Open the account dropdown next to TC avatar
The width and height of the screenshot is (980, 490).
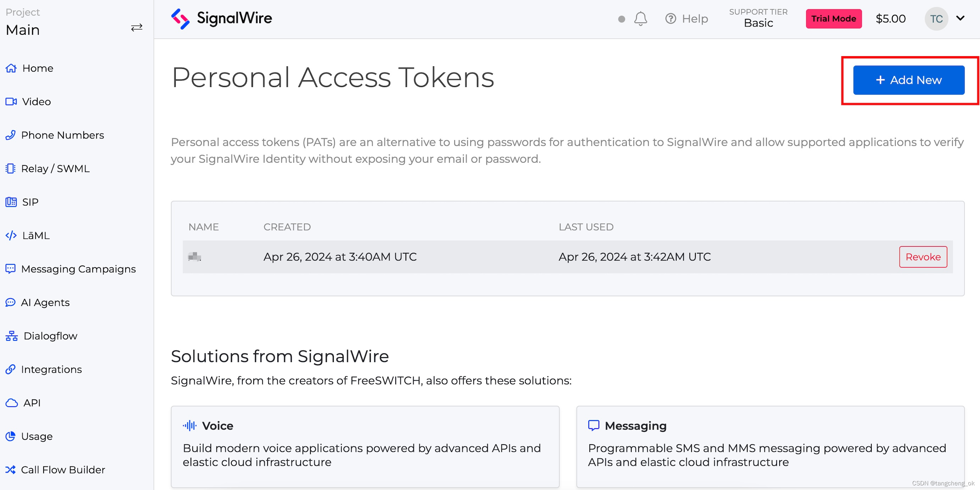point(961,18)
